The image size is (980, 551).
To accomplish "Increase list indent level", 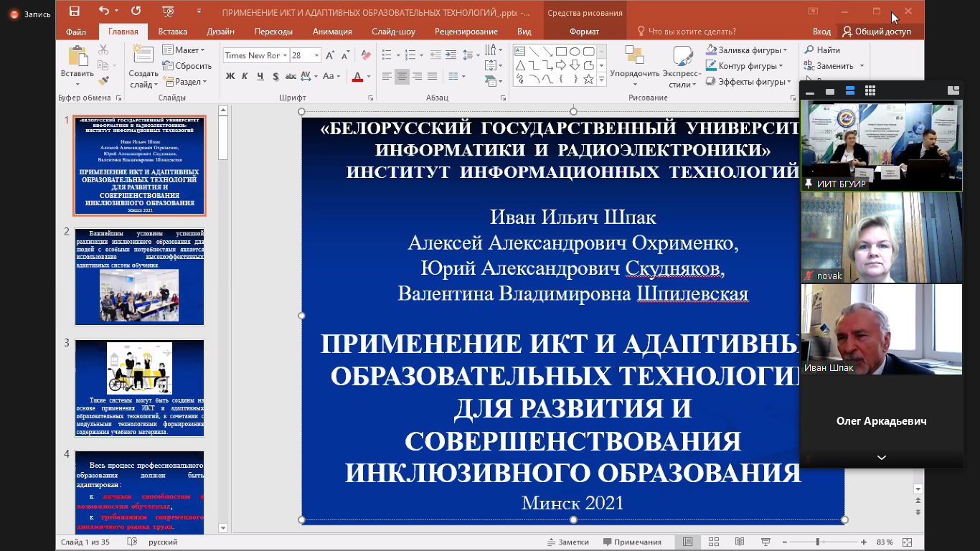I will click(x=451, y=55).
